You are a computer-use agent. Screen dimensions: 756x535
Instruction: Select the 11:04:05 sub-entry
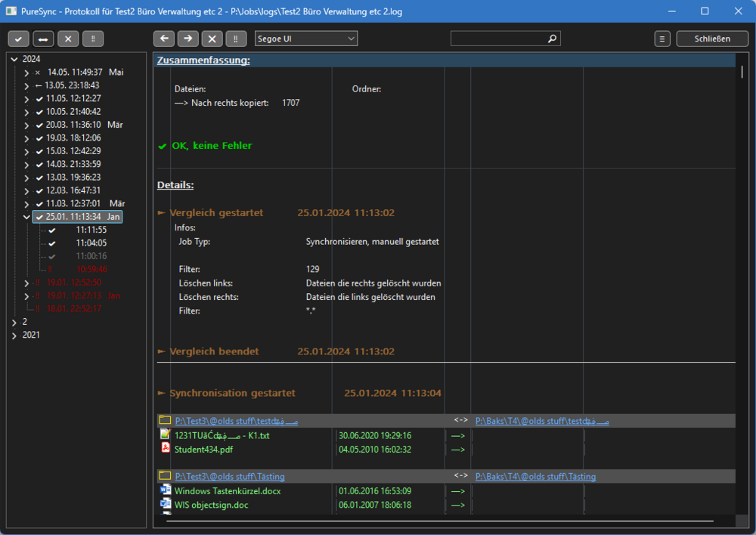(91, 243)
